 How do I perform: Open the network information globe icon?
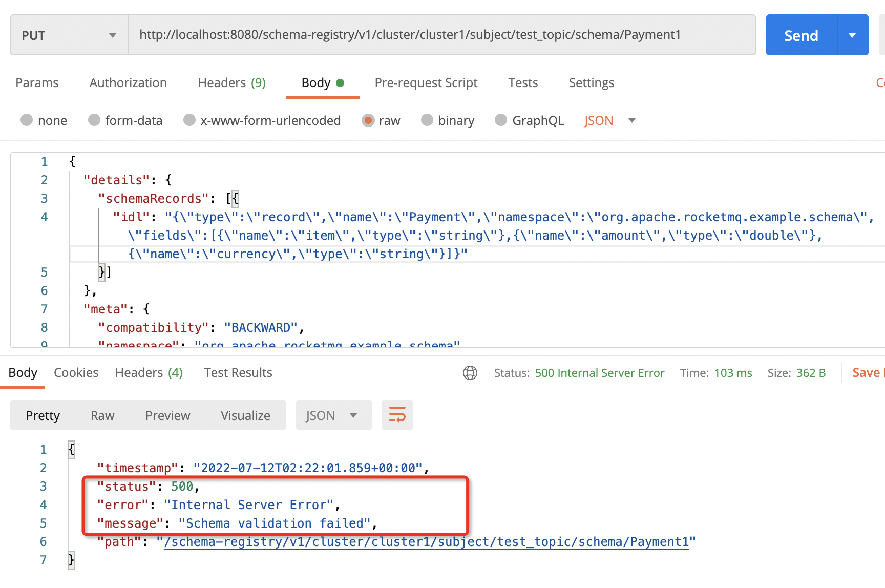pos(470,373)
